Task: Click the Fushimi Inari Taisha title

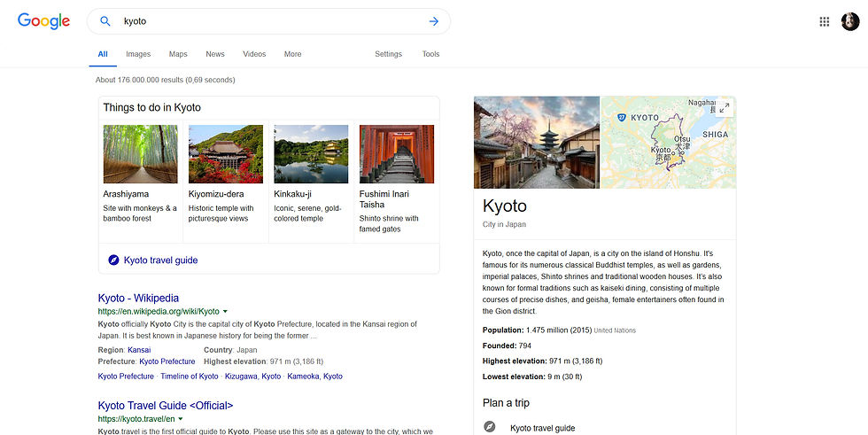Action: click(384, 199)
